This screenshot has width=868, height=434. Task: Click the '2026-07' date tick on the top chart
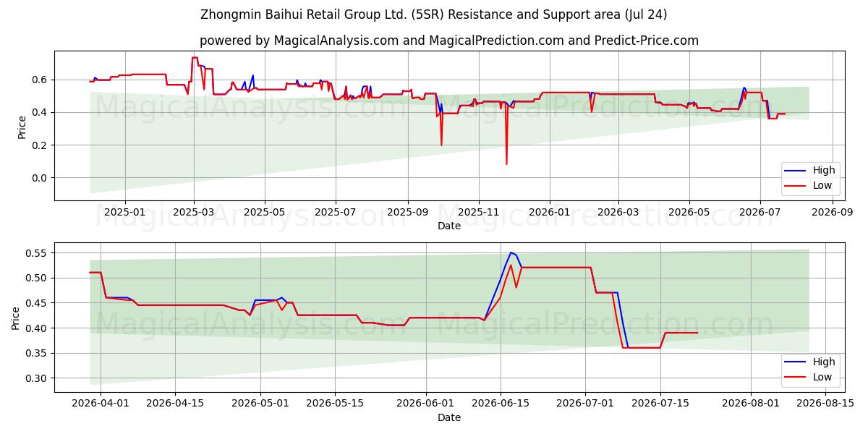pyautogui.click(x=760, y=212)
